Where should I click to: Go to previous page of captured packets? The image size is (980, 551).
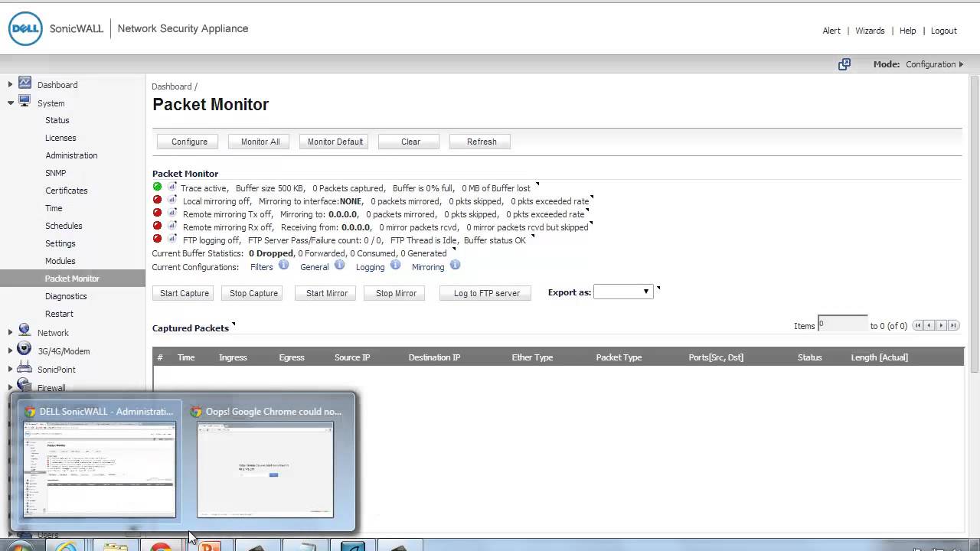[x=929, y=325]
